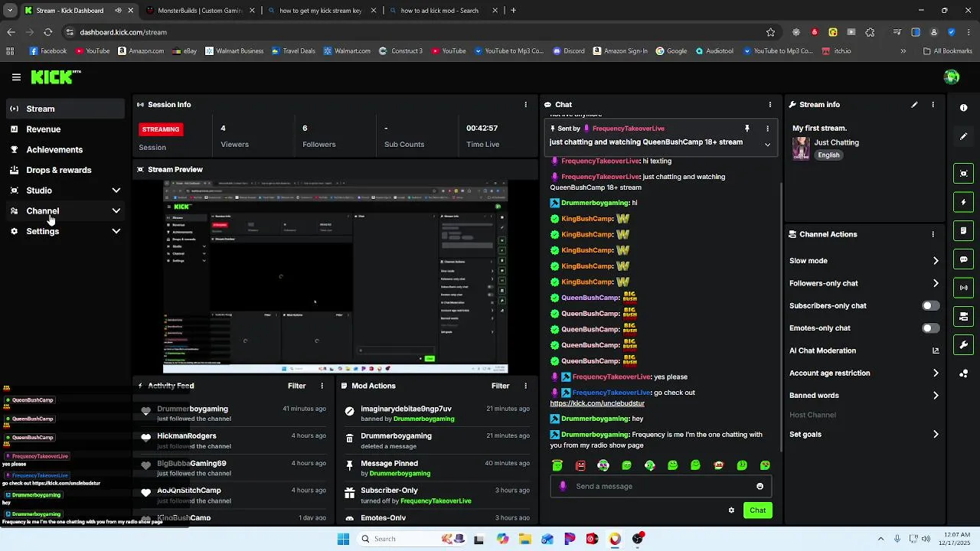Open Achievements in the sidebar
980x551 pixels.
[x=65, y=150]
